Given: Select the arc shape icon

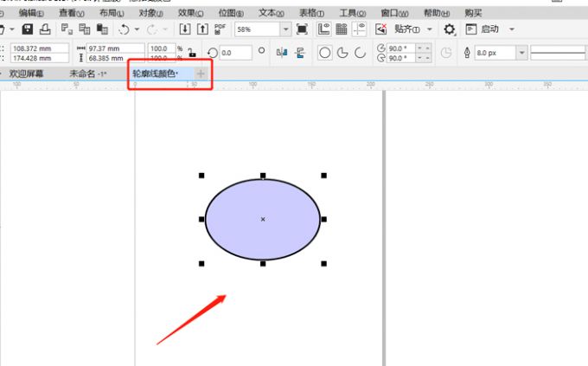Looking at the screenshot, I should (x=360, y=53).
